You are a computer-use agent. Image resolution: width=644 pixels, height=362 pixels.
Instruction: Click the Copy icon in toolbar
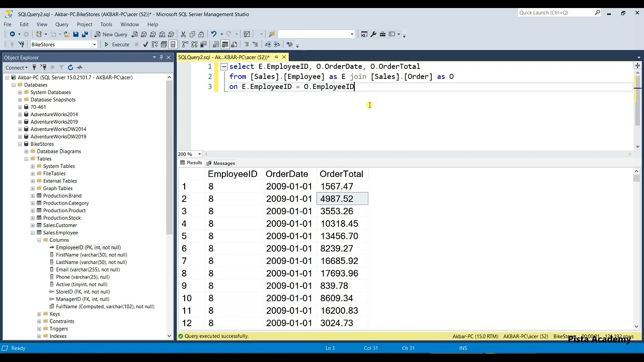pos(192,34)
